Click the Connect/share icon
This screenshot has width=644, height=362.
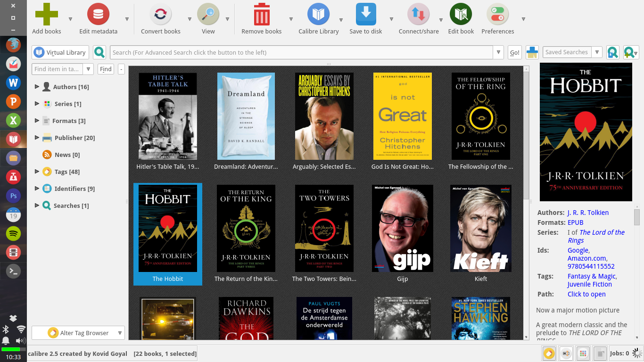click(419, 14)
